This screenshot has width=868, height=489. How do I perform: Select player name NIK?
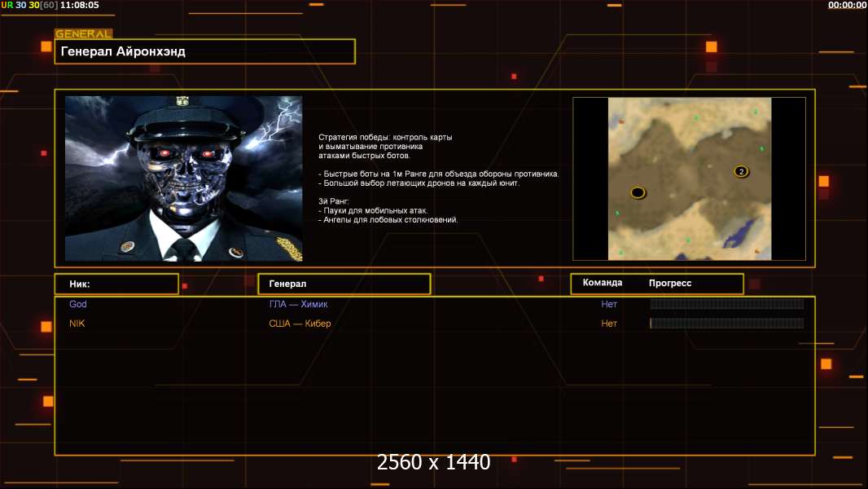click(x=77, y=324)
